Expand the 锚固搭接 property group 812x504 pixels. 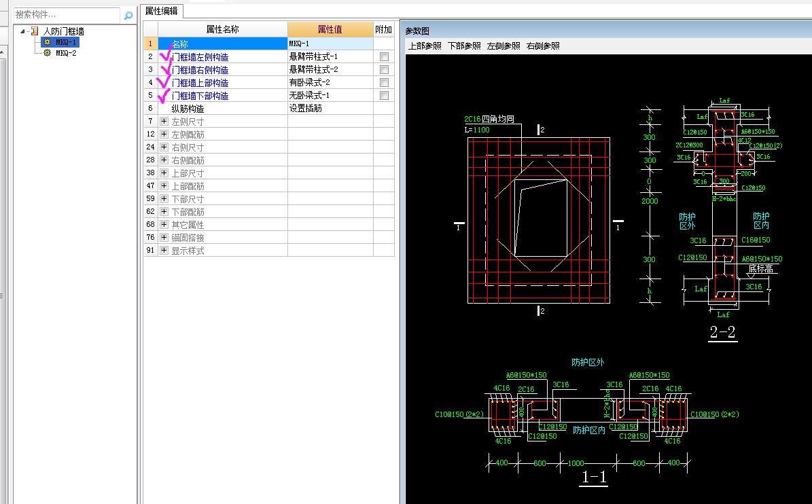(x=164, y=238)
